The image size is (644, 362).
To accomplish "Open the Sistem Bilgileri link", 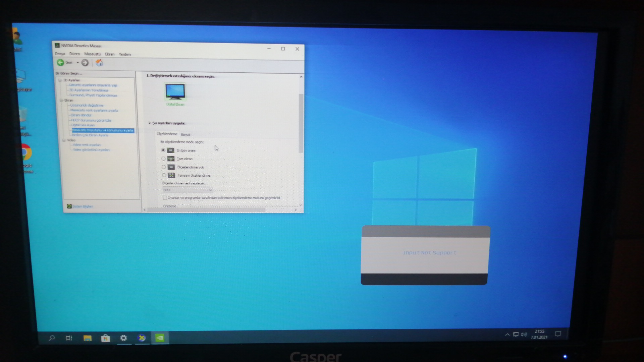I will 83,206.
